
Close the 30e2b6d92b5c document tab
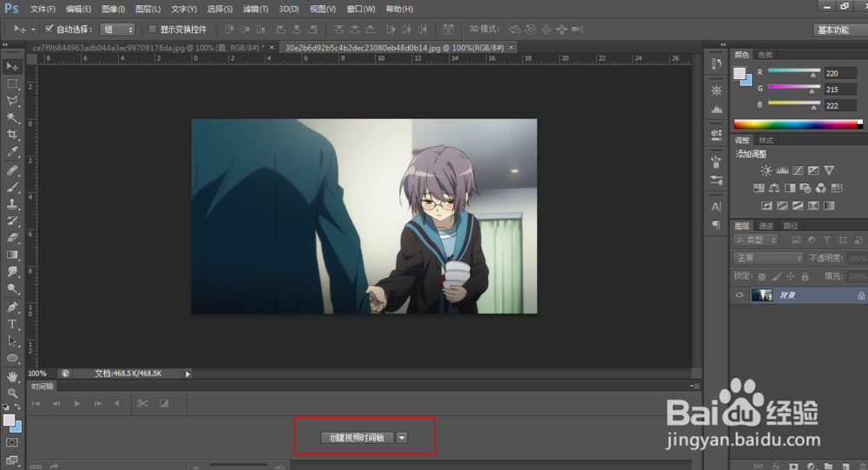[x=511, y=48]
